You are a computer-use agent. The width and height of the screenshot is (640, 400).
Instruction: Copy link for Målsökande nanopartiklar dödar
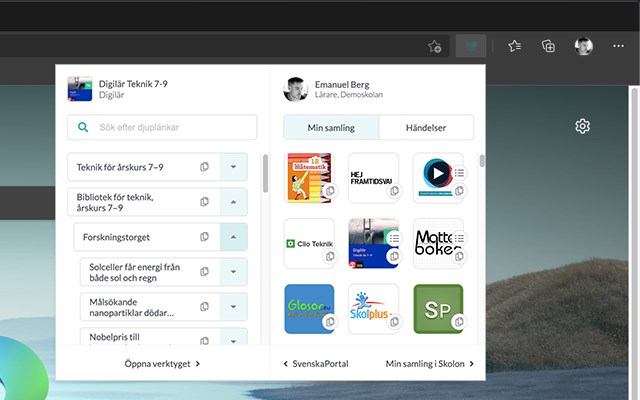[204, 307]
